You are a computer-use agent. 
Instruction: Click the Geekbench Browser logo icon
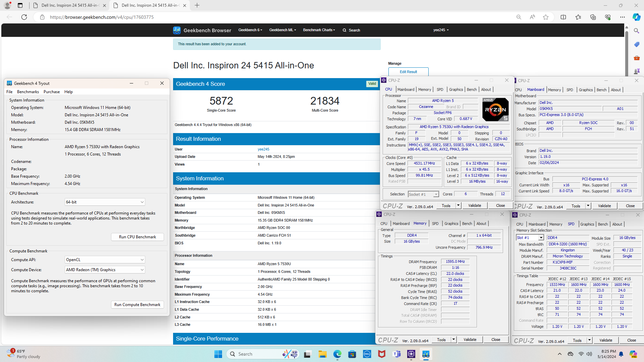click(x=177, y=30)
